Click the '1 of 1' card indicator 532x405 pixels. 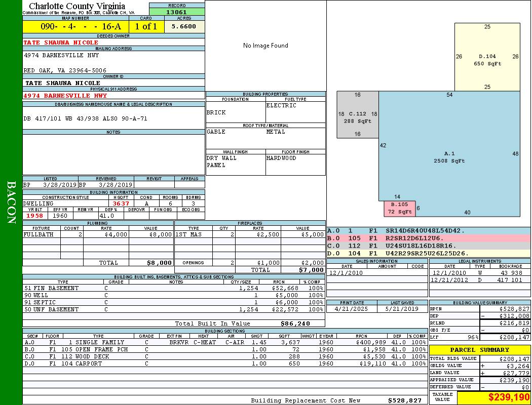pyautogui.click(x=146, y=26)
